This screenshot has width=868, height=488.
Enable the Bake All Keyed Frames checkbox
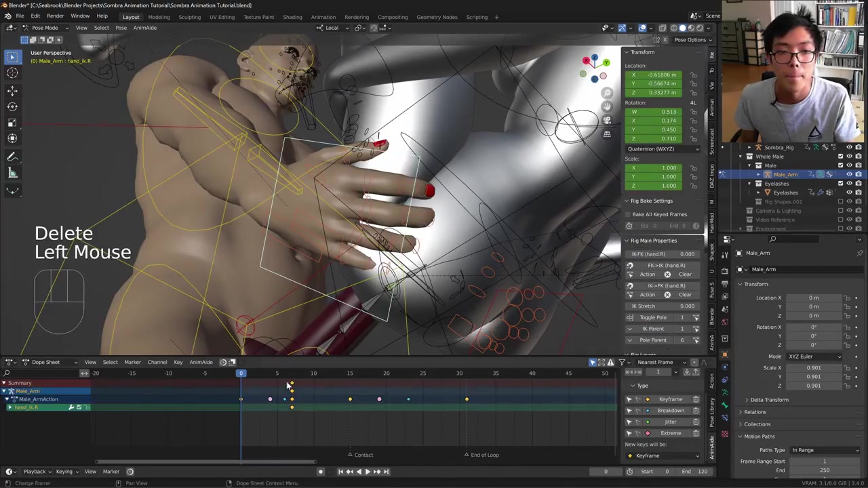point(629,214)
